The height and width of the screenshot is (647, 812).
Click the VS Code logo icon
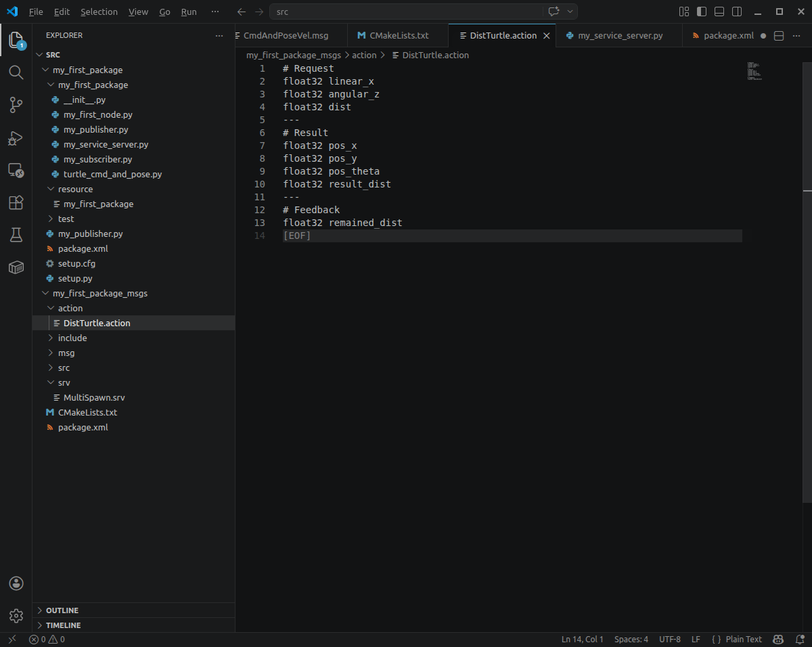[x=12, y=12]
